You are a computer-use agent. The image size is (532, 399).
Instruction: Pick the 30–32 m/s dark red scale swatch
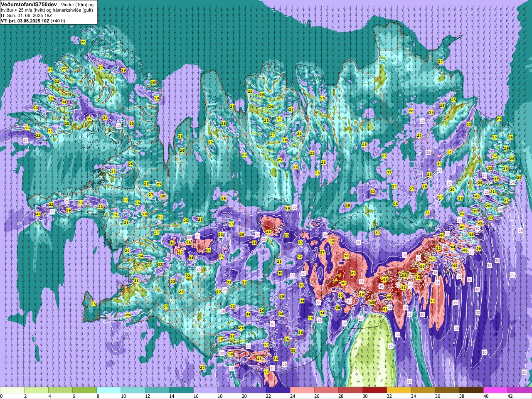374,390
